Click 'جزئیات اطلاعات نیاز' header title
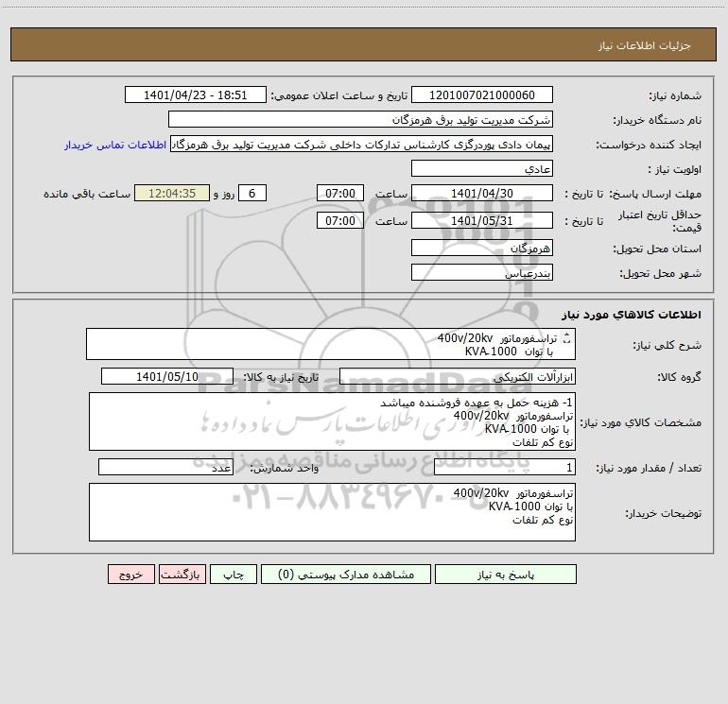The width and height of the screenshot is (728, 704). click(x=645, y=45)
